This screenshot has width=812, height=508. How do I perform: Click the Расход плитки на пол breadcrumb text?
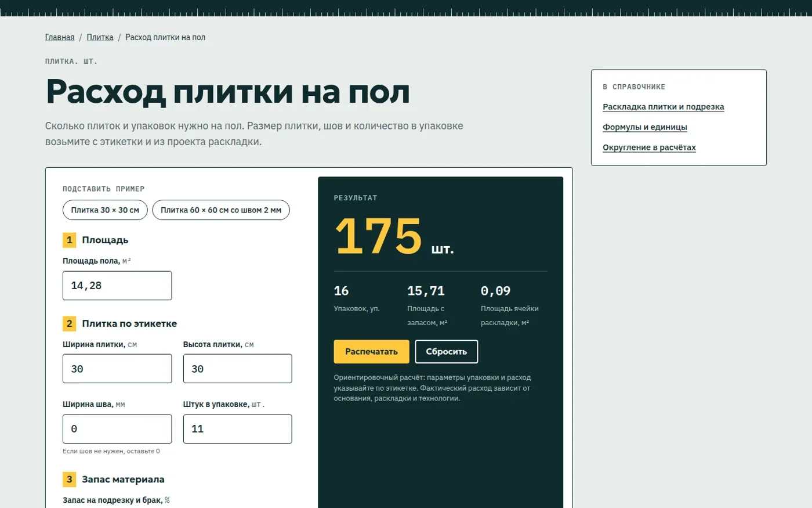click(x=165, y=37)
